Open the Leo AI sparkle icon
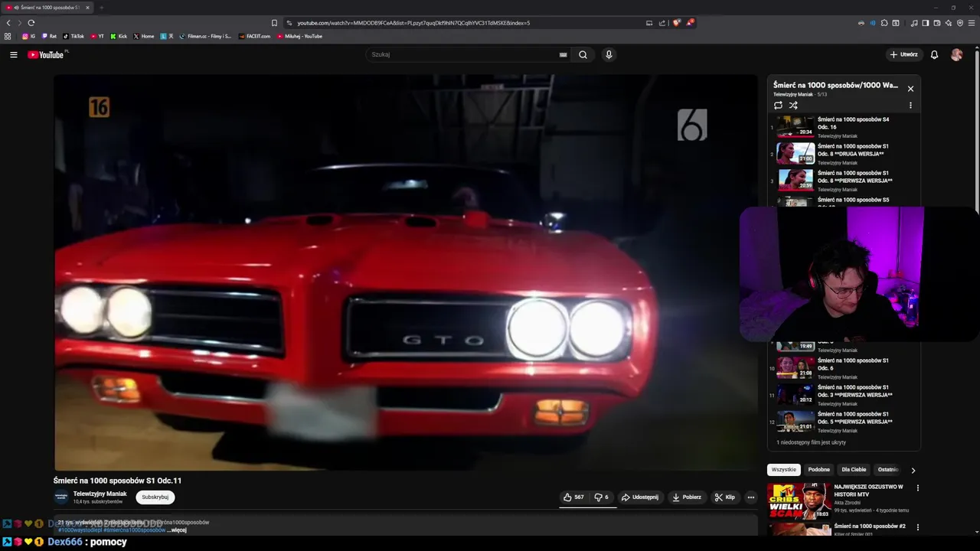This screenshot has width=980, height=551. (948, 23)
